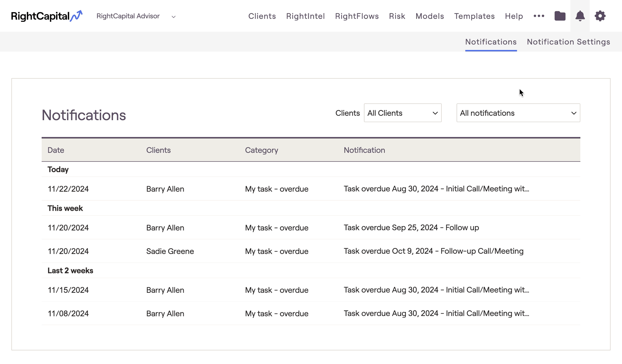Open Task overdue Sep 25 Follow up notification

pos(411,228)
